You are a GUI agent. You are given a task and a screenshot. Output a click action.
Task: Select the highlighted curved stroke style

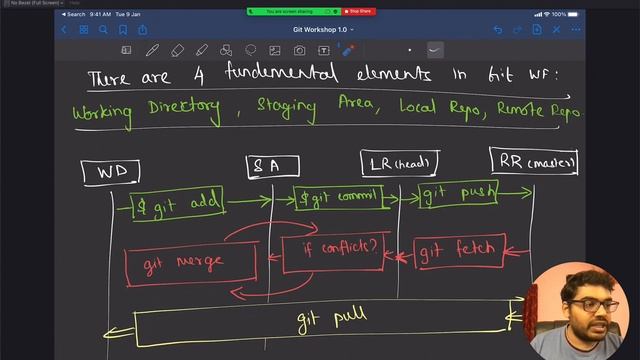(x=435, y=50)
